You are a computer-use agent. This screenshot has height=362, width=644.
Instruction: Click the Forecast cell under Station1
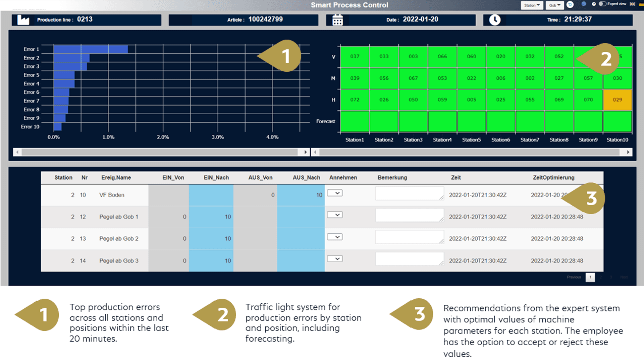(355, 121)
